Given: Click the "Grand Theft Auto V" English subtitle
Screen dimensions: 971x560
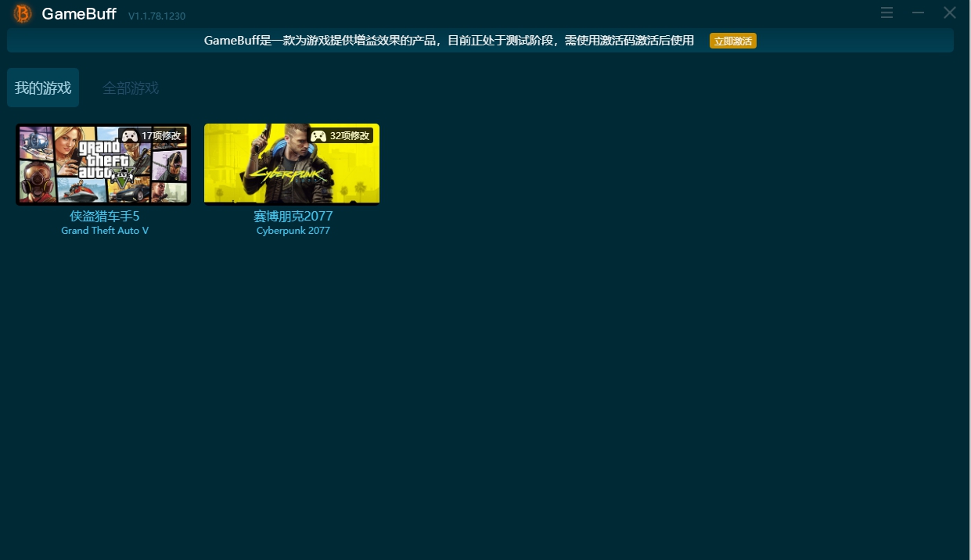Looking at the screenshot, I should point(105,230).
